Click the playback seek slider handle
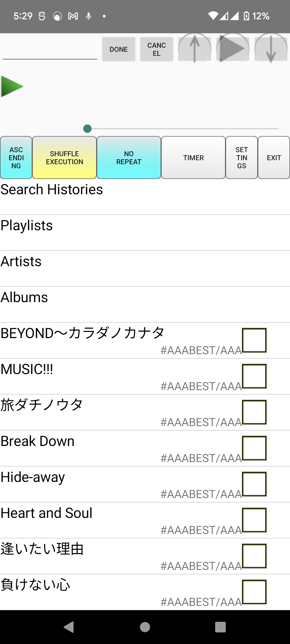The width and height of the screenshot is (290, 644). click(88, 129)
